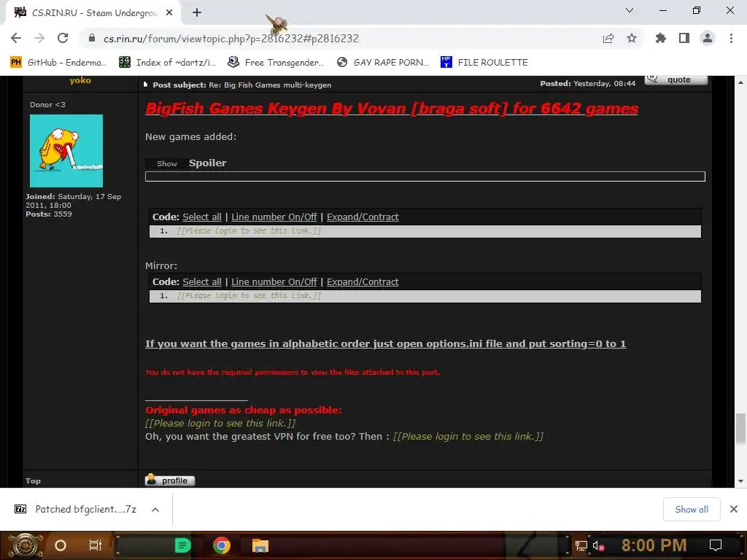This screenshot has width=747, height=560.
Task: Open the FILE ROULETTE bookmark
Action: pyautogui.click(x=484, y=63)
